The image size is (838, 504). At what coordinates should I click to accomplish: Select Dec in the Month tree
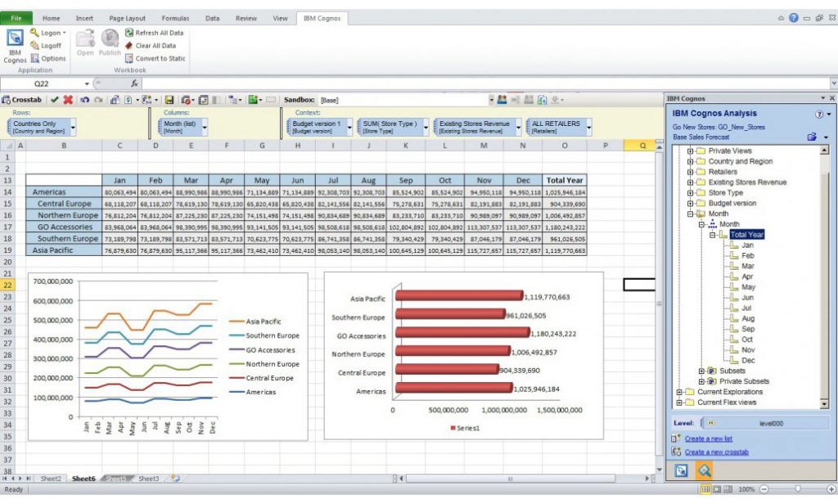(748, 361)
